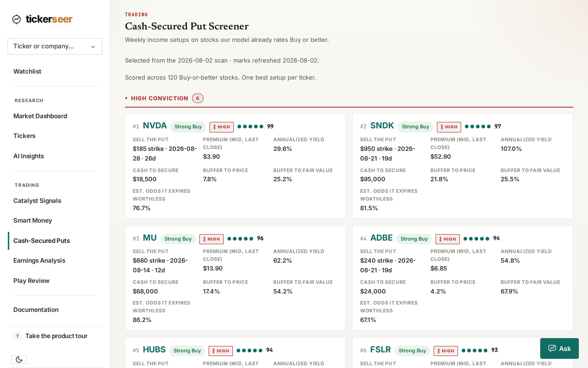
Task: Click MU HIGH conviction tag
Action: [211, 239]
